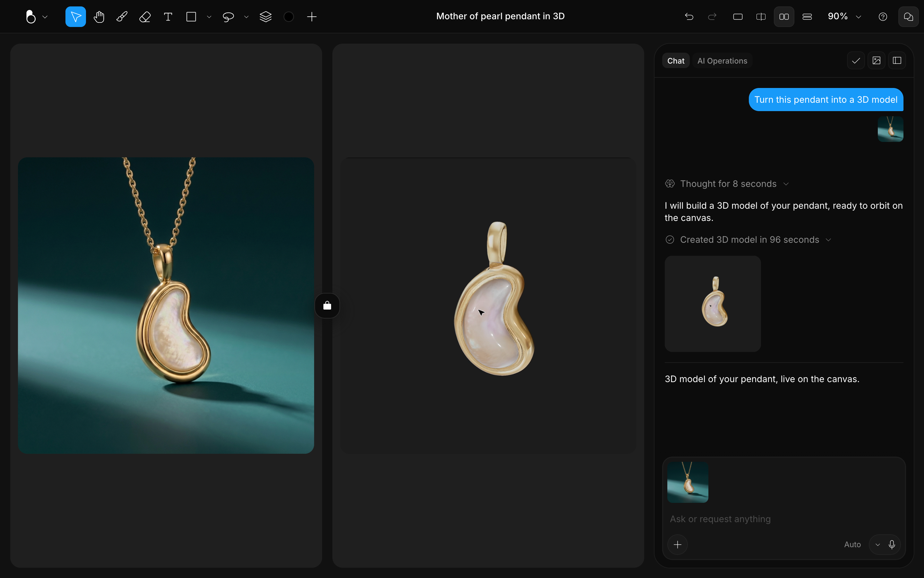Switch to the AI Operations tab
This screenshot has width=924, height=578.
pos(722,61)
